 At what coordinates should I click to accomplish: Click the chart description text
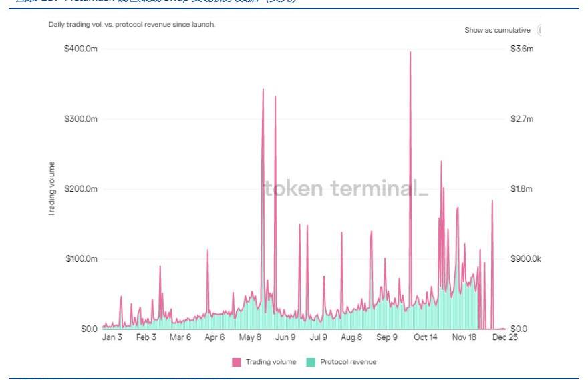pyautogui.click(x=132, y=24)
